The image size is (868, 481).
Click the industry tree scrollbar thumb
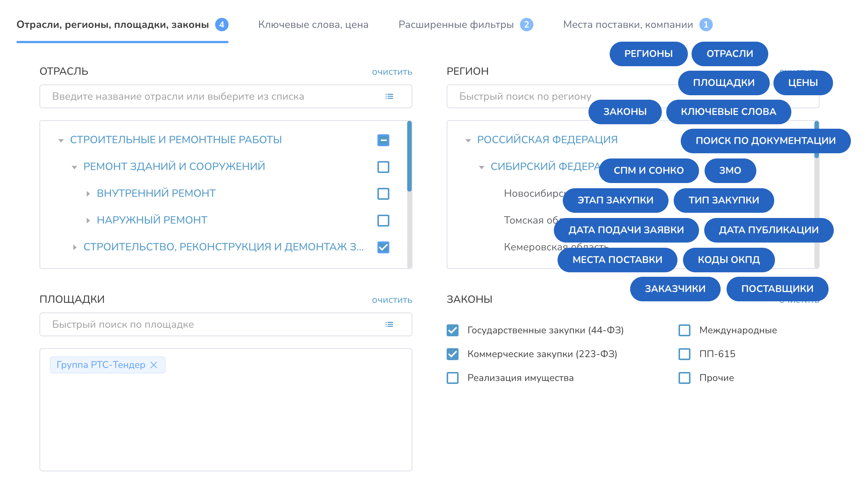tap(409, 156)
